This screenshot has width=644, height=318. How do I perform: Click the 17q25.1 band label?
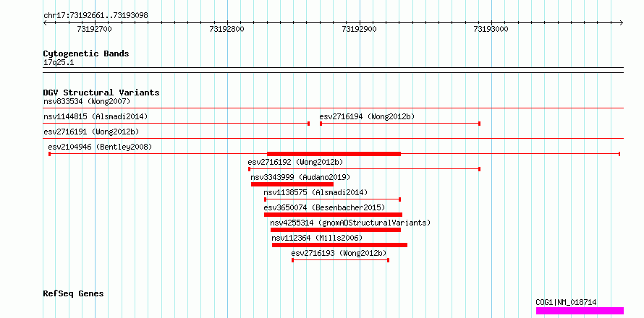59,63
